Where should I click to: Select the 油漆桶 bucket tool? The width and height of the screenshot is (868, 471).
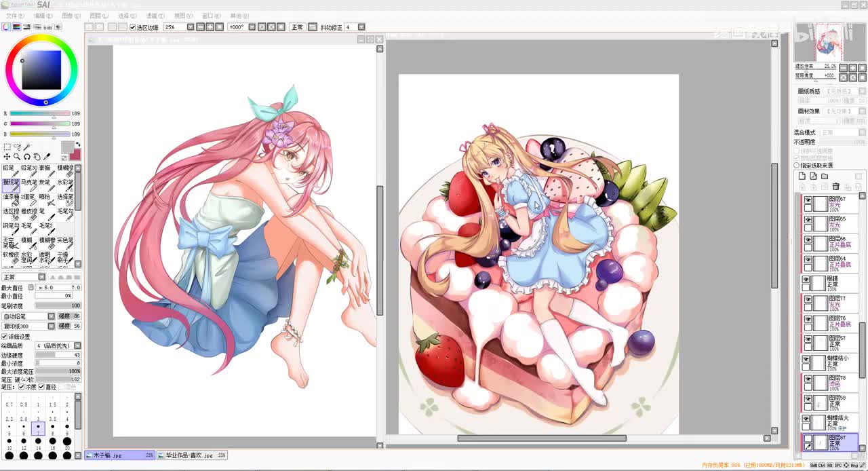pyautogui.click(x=12, y=200)
